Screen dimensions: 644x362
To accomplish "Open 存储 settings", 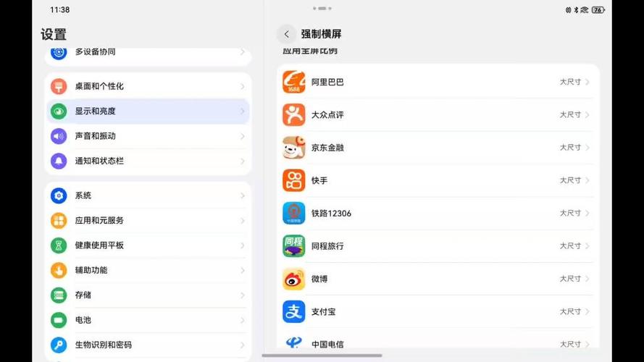I will point(148,295).
